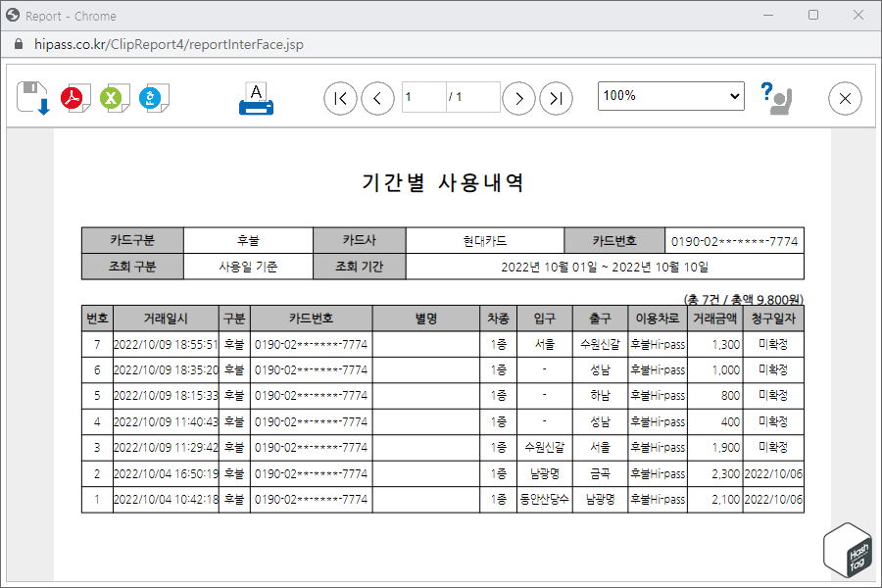Close the report viewer

click(845, 98)
